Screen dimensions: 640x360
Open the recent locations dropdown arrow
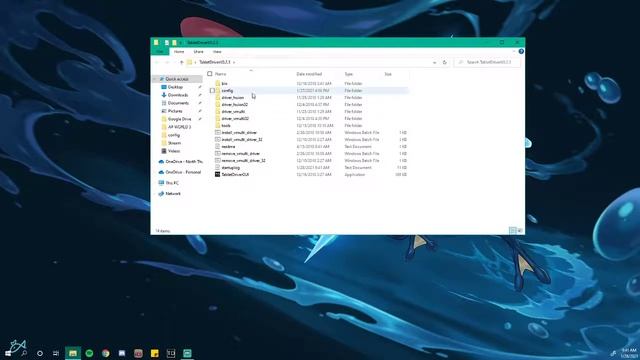174,62
